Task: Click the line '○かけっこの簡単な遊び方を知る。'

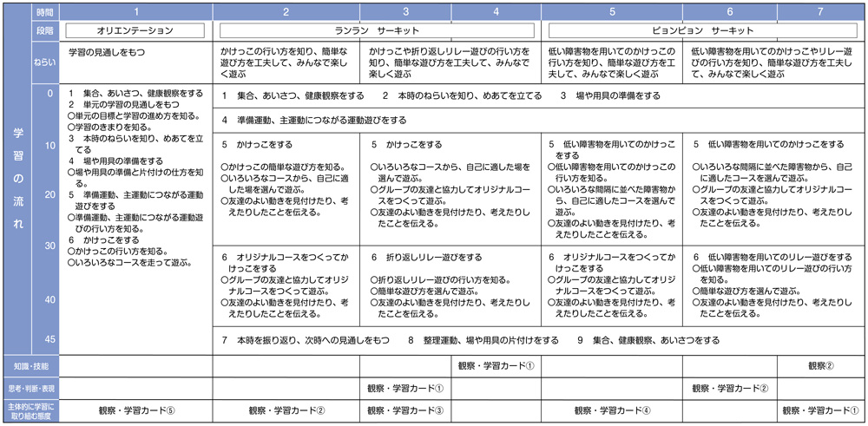Action: coord(284,166)
